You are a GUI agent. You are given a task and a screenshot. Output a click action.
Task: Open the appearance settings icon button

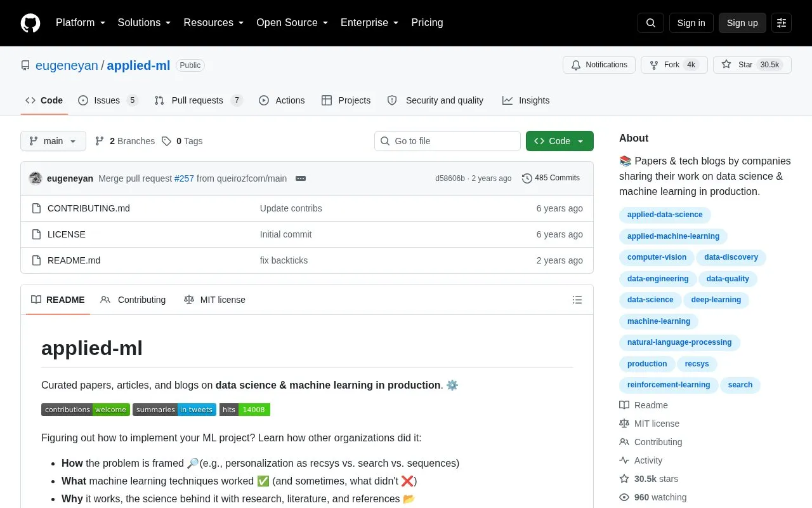click(x=782, y=23)
